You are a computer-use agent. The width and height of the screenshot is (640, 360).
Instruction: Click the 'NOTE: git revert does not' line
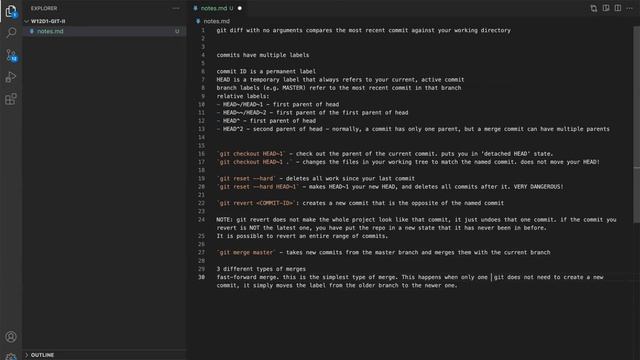coord(416,224)
